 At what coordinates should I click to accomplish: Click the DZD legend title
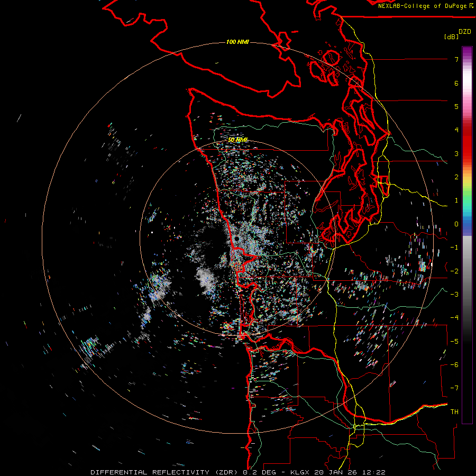tap(465, 32)
